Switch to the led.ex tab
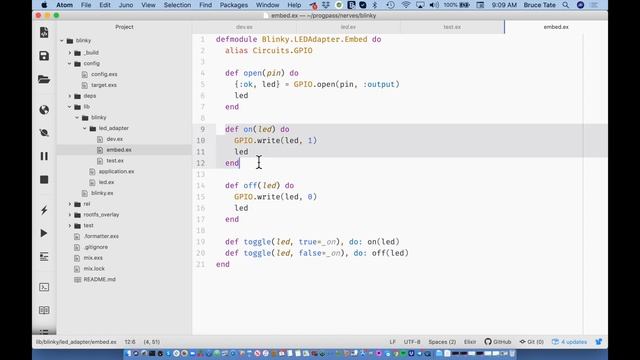640x360 pixels. tap(348, 27)
